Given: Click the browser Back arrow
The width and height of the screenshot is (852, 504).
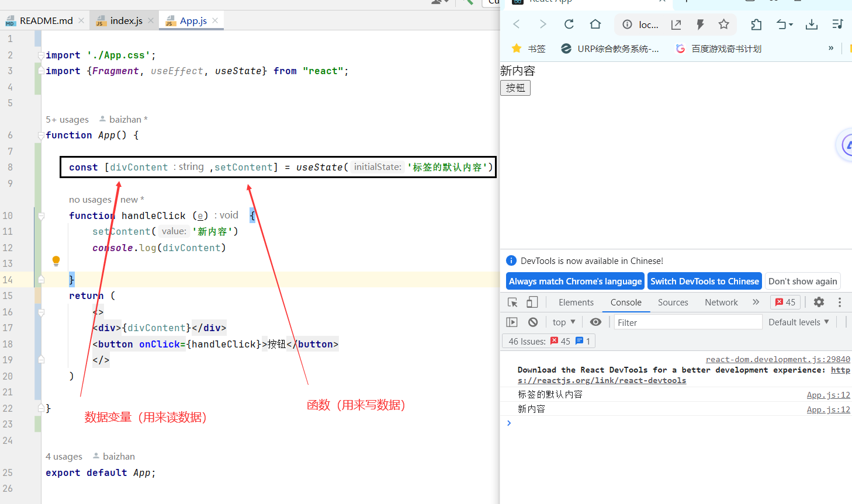Looking at the screenshot, I should [x=516, y=24].
